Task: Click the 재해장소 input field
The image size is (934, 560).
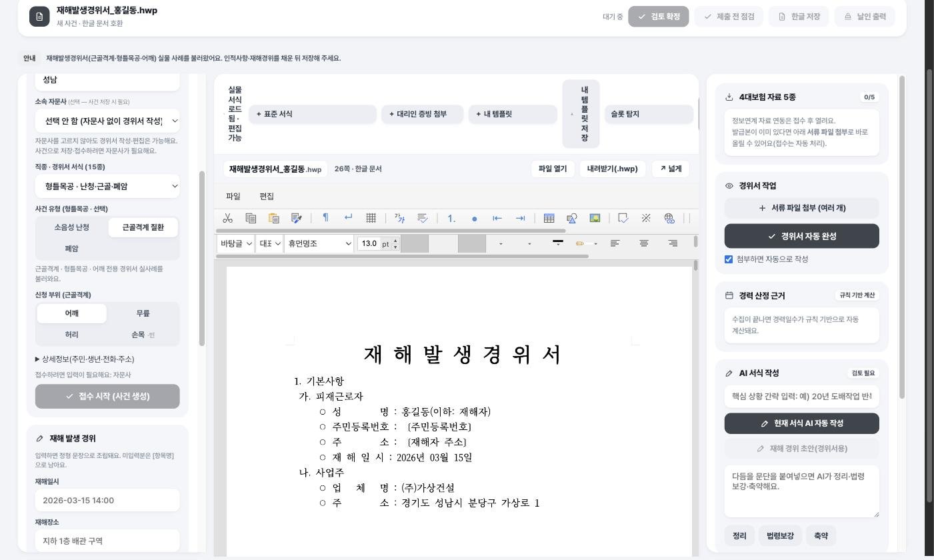Action: pyautogui.click(x=107, y=541)
